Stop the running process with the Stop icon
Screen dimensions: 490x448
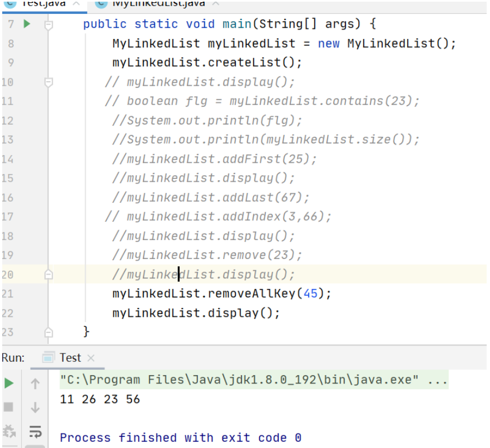pyautogui.click(x=8, y=407)
